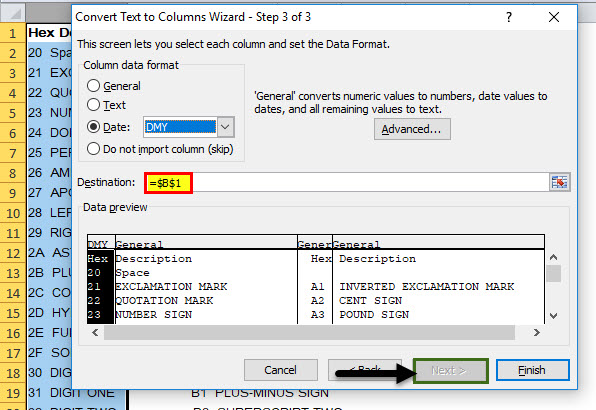596x410 pixels.
Task: Click the help question mark icon
Action: [509, 17]
